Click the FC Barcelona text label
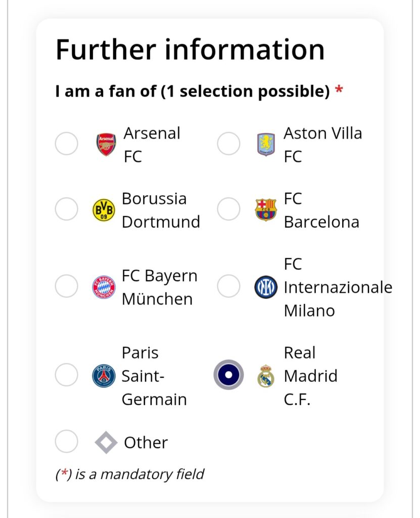 point(321,210)
